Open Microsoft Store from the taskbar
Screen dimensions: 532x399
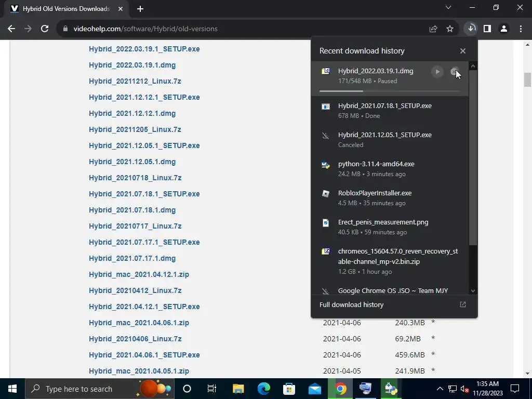tap(289, 389)
